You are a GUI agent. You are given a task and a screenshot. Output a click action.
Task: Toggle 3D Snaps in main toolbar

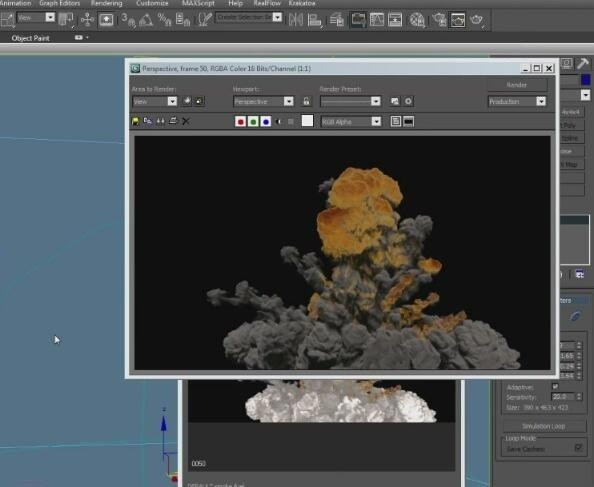coord(128,20)
